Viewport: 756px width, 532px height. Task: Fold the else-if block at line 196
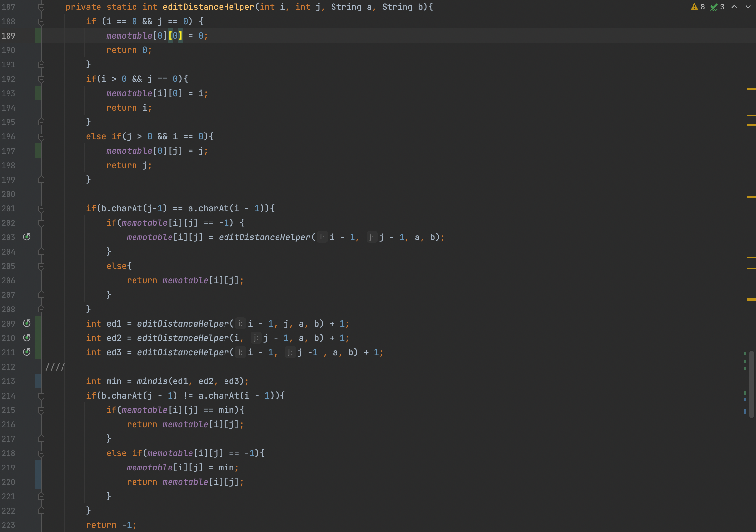41,137
